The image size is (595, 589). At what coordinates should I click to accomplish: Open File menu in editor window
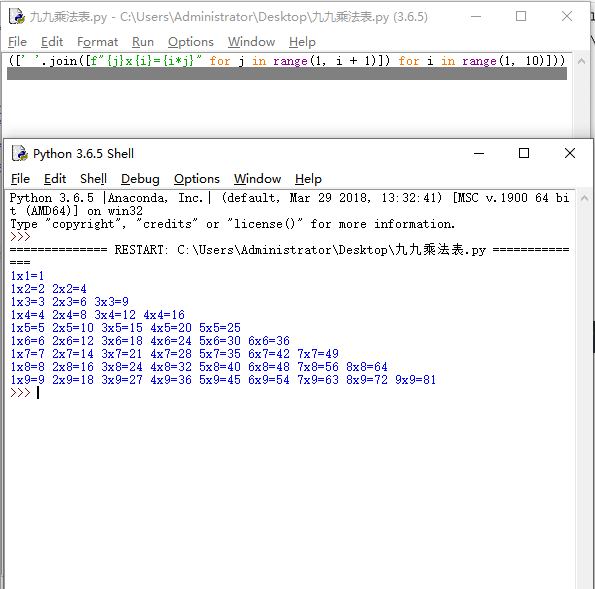click(17, 42)
